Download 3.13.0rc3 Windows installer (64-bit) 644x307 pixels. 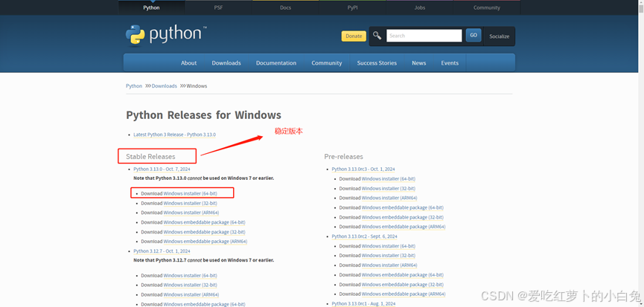[389, 178]
